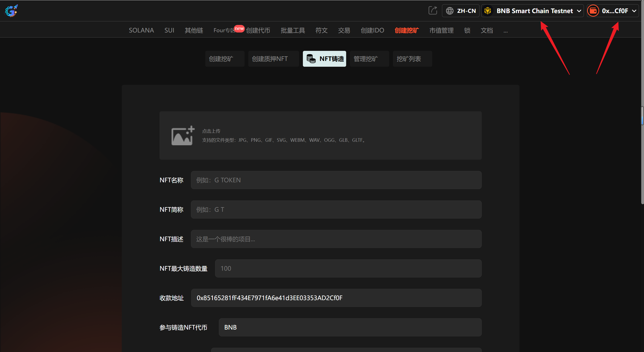Click the coins icon on NFT铸造
The width and height of the screenshot is (644, 352).
point(311,59)
